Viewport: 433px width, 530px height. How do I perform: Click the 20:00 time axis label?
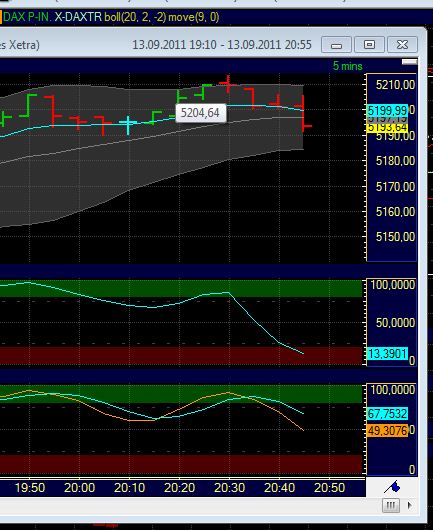(79, 488)
